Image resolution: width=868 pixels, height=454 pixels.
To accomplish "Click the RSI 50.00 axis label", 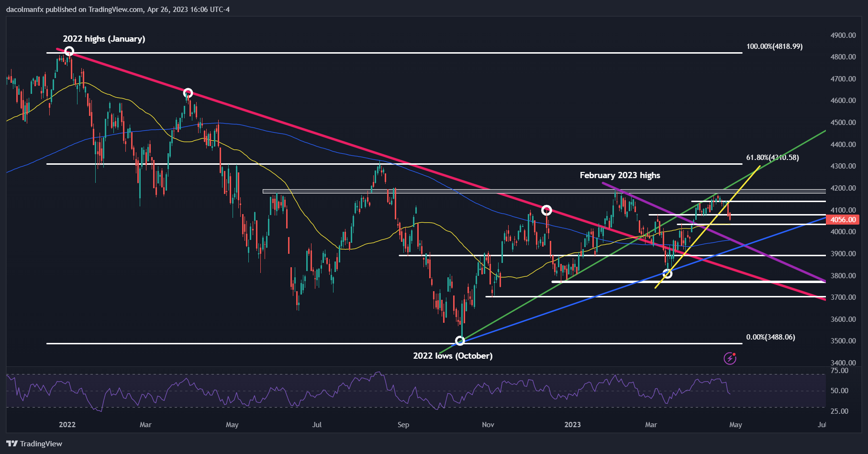I will point(839,391).
